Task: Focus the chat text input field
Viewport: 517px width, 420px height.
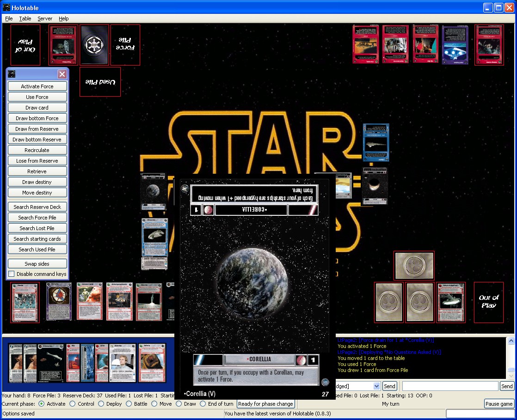Action: (450, 386)
